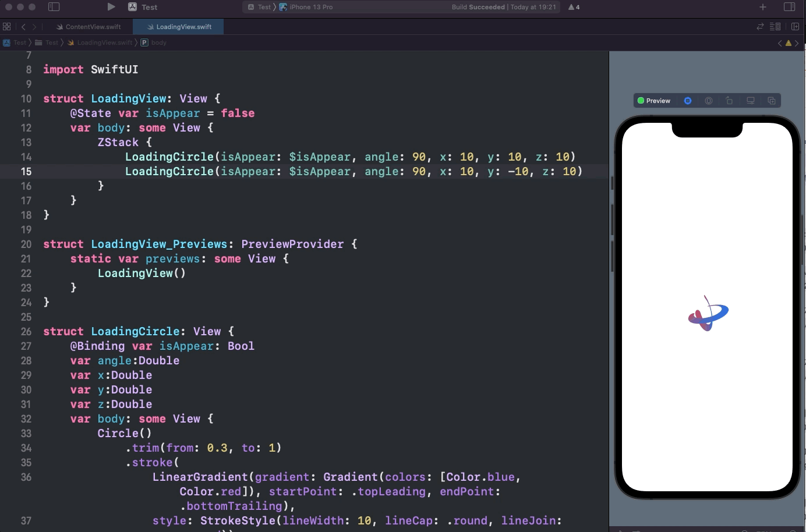
Task: Click 'LoadingView_Previews' struct name
Action: pyautogui.click(x=159, y=244)
